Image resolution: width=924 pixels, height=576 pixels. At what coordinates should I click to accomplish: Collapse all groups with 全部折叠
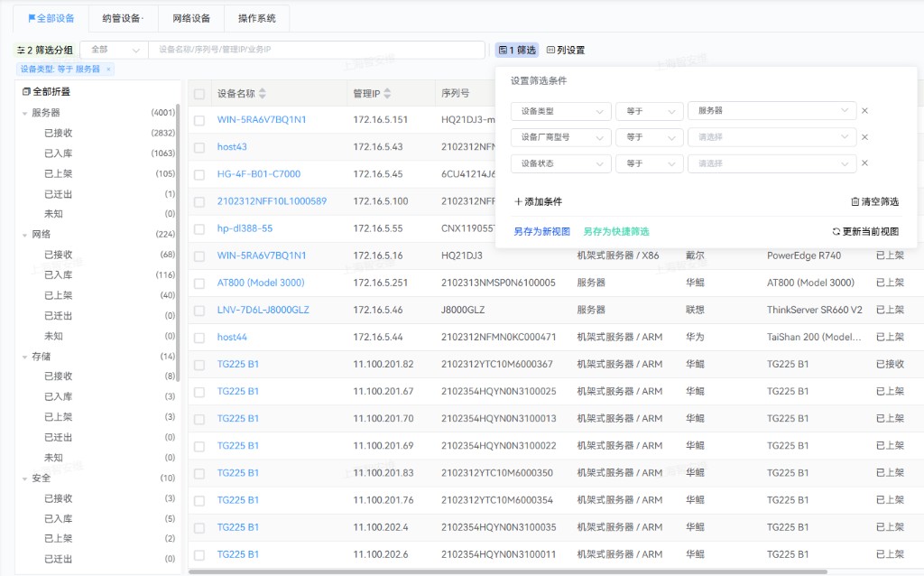tap(46, 91)
